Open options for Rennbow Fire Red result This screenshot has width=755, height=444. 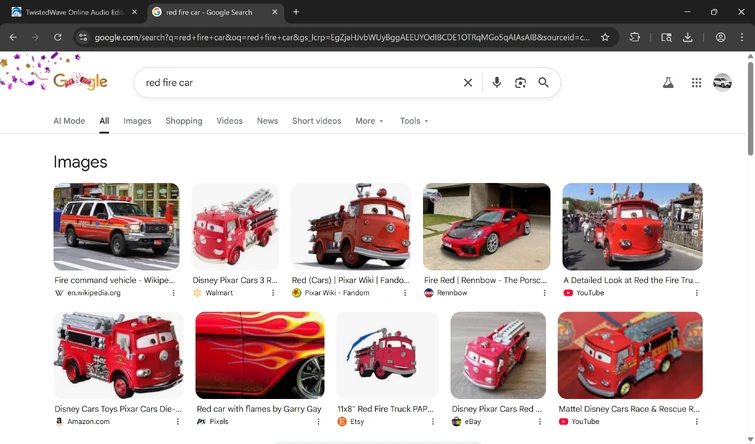click(545, 293)
